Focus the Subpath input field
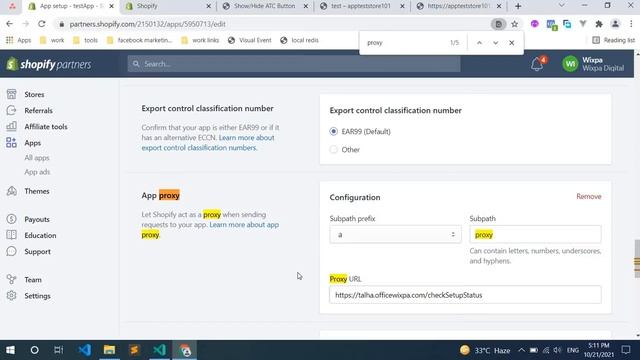Viewport: 640px width, 360px height. (535, 235)
